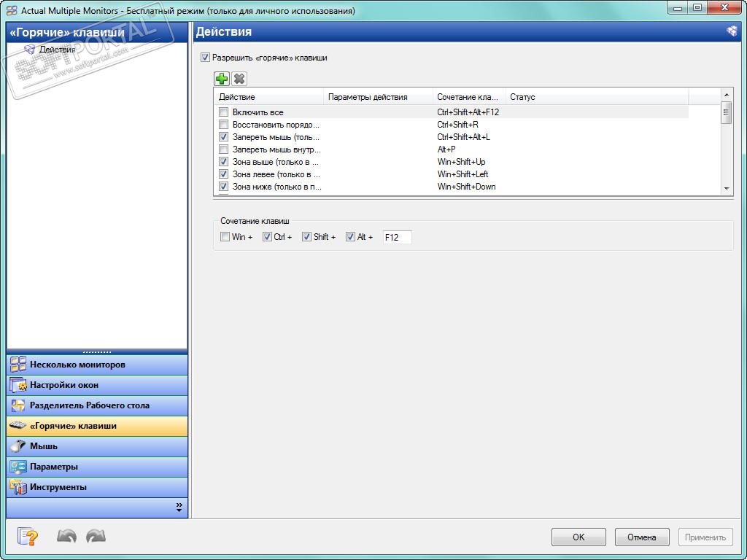Open Настройки окон section

point(97,385)
